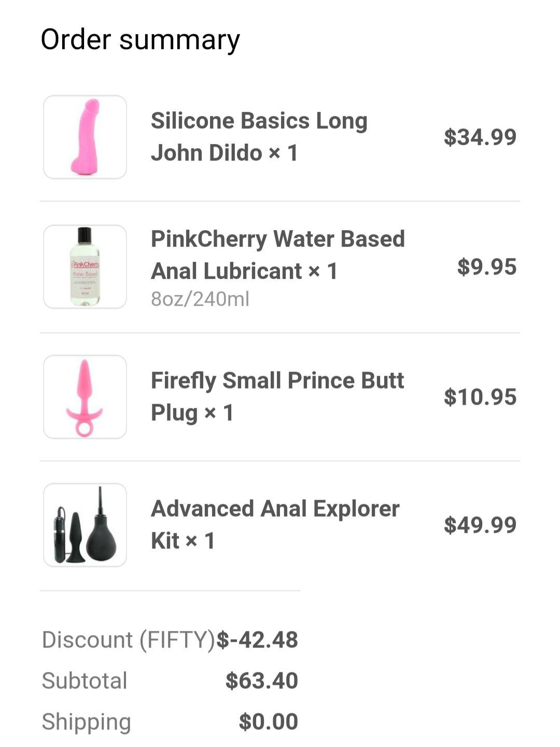Click the $34.99 item price

click(x=480, y=137)
